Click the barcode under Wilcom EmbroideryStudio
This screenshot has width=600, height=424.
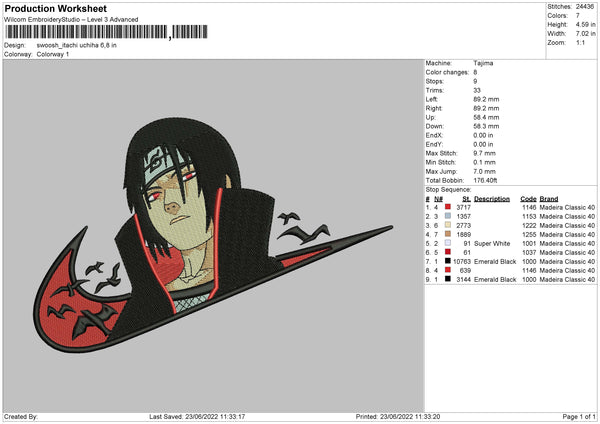[106, 32]
